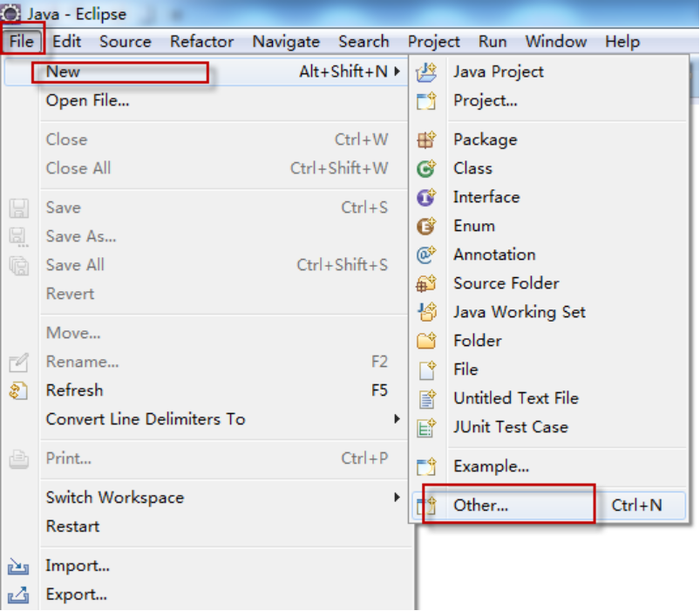Select Java Project from New submenu
Viewport: 700px width, 611px height.
[548, 71]
